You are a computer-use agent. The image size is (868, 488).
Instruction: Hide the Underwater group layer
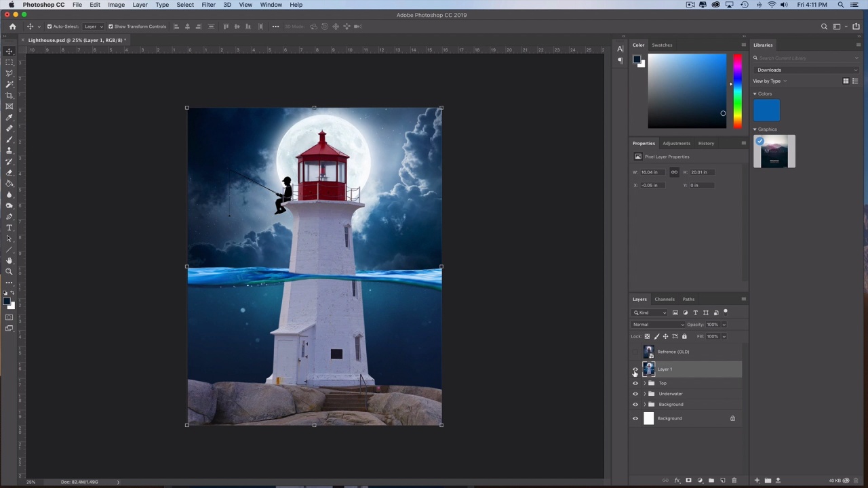[x=635, y=394]
